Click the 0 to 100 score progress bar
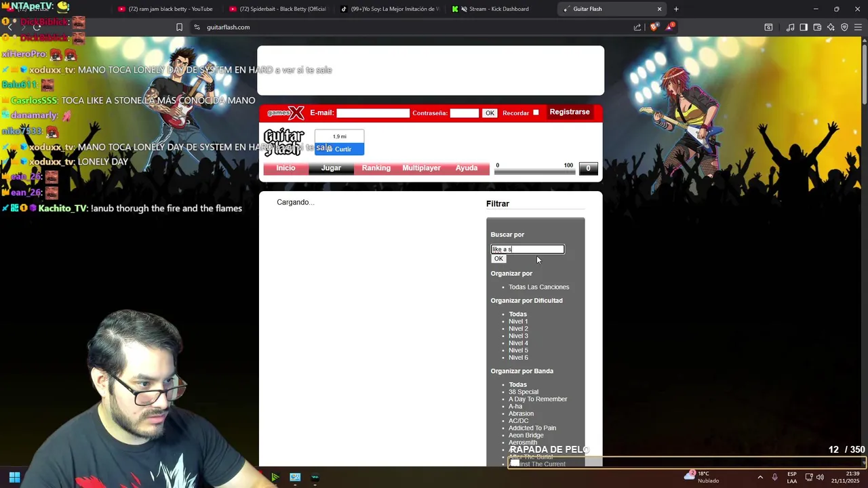Image resolution: width=868 pixels, height=488 pixels. tap(534, 171)
